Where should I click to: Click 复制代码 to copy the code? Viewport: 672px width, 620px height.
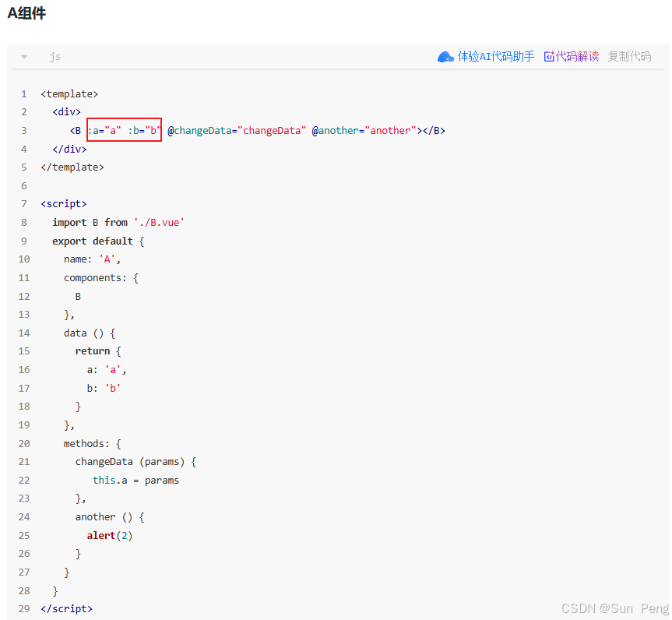628,56
